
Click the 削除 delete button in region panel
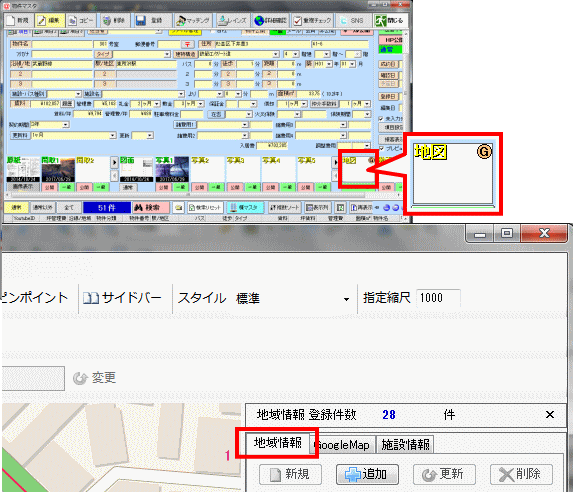521,474
